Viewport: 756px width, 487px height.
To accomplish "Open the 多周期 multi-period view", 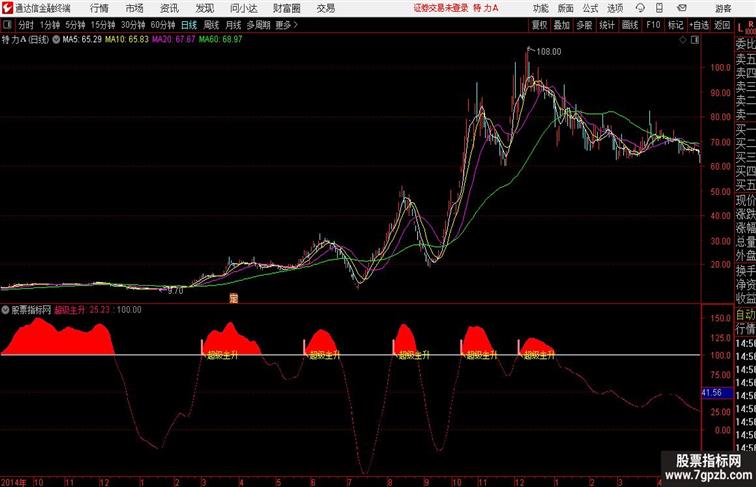I will [258, 25].
